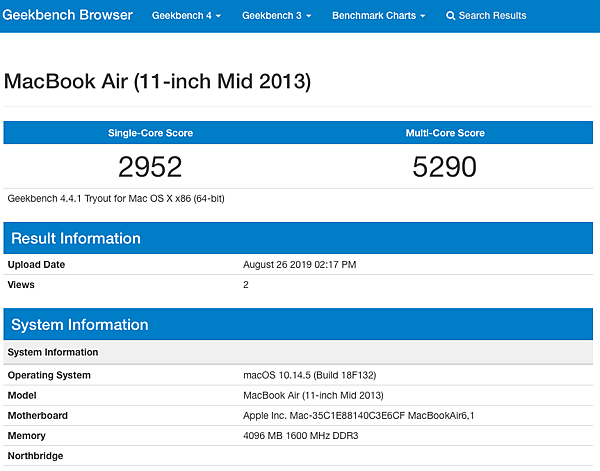The height and width of the screenshot is (471, 600).
Task: Click the multi-core score value 5290
Action: (445, 166)
